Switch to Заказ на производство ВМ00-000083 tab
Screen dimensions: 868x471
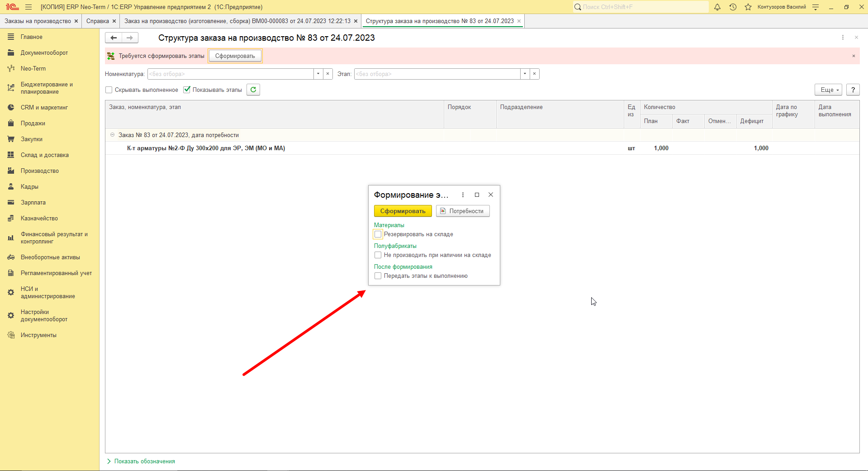click(x=237, y=21)
